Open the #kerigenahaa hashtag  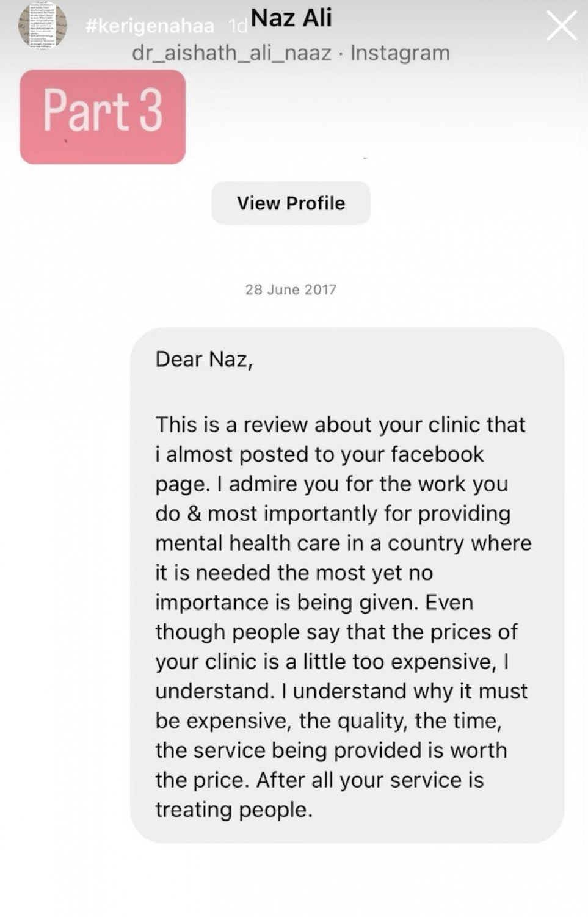150,26
